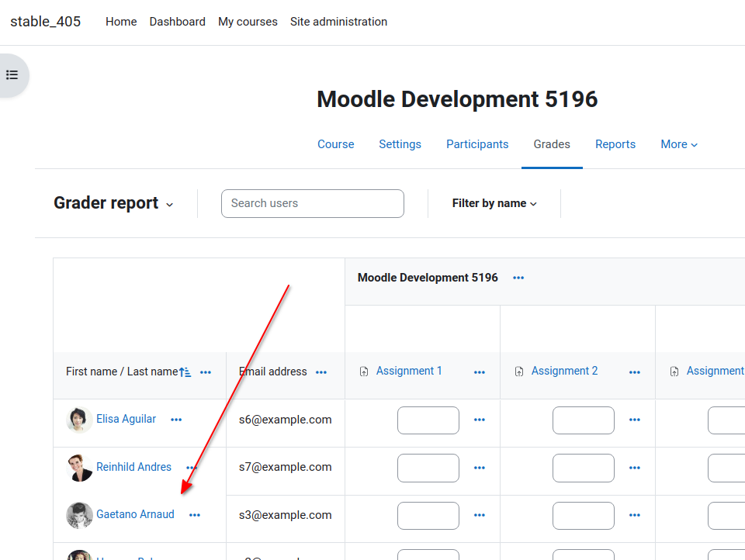Click Gaetano Arnaud's profile picture
The image size is (745, 560).
click(x=79, y=515)
